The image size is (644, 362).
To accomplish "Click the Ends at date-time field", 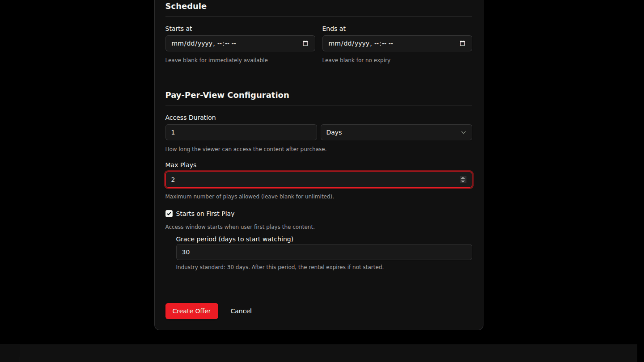I will click(397, 43).
